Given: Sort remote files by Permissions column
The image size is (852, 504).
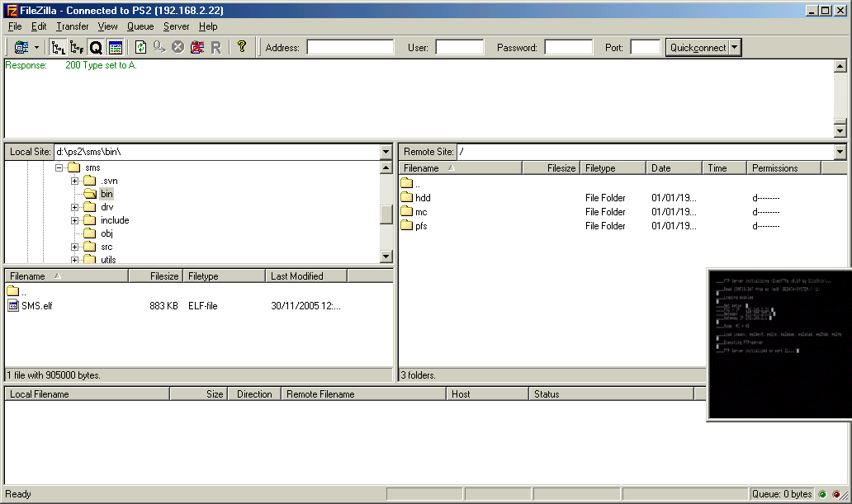Looking at the screenshot, I should (x=783, y=168).
